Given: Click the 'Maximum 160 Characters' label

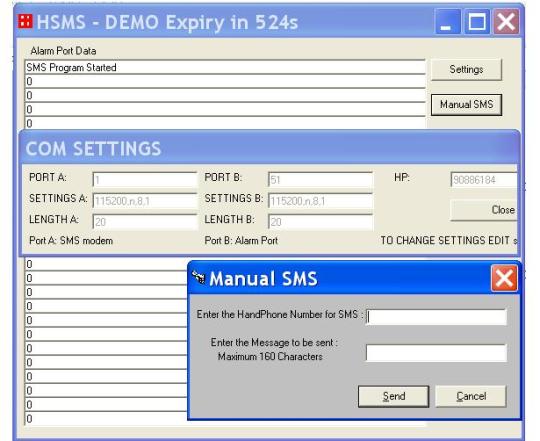Looking at the screenshot, I should click(270, 357).
